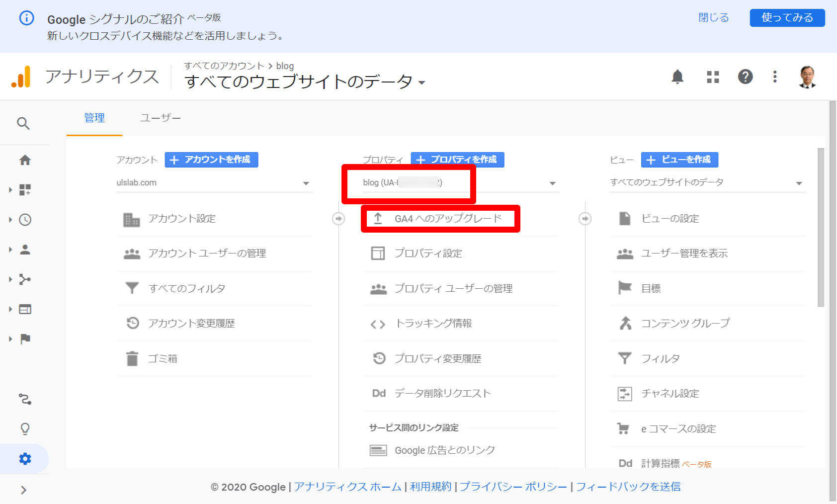Click arrow icon between Account and Property columns

click(338, 219)
